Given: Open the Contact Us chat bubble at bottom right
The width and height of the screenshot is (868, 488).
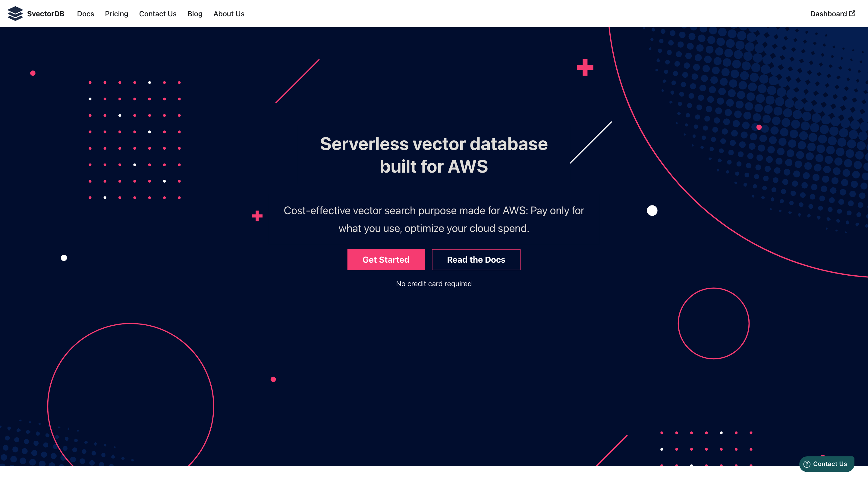Looking at the screenshot, I should tap(826, 464).
